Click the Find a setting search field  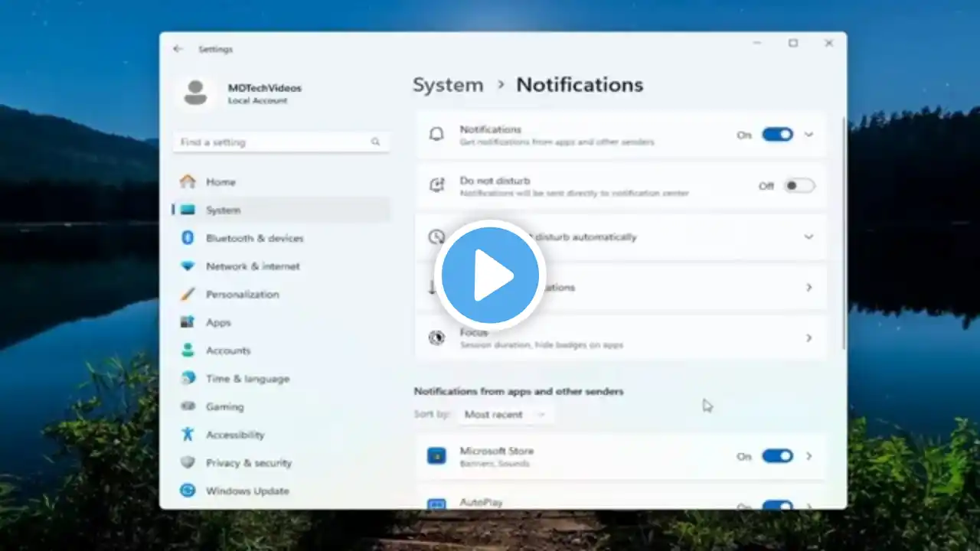(x=281, y=142)
